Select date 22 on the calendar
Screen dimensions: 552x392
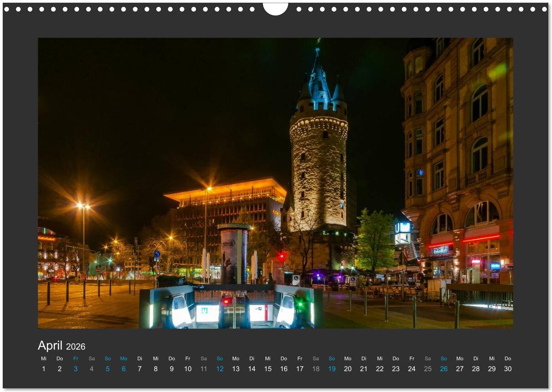(380, 369)
